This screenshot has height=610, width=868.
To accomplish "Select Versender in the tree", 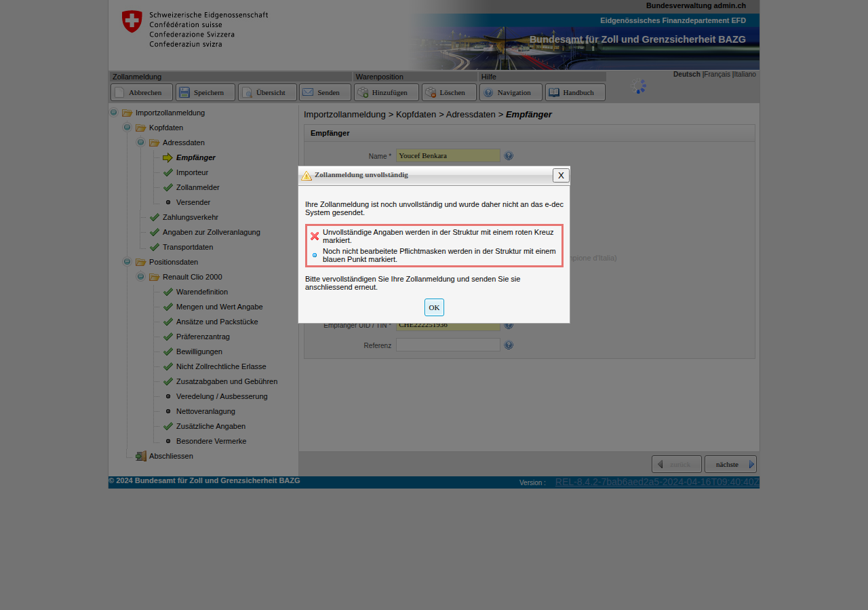I will tap(193, 202).
